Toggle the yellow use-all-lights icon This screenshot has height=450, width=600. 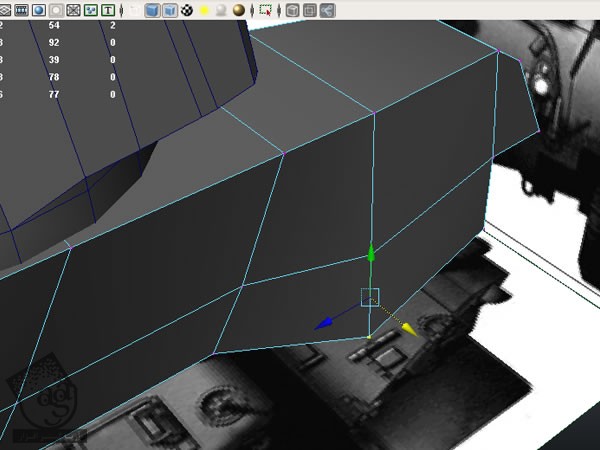(203, 10)
